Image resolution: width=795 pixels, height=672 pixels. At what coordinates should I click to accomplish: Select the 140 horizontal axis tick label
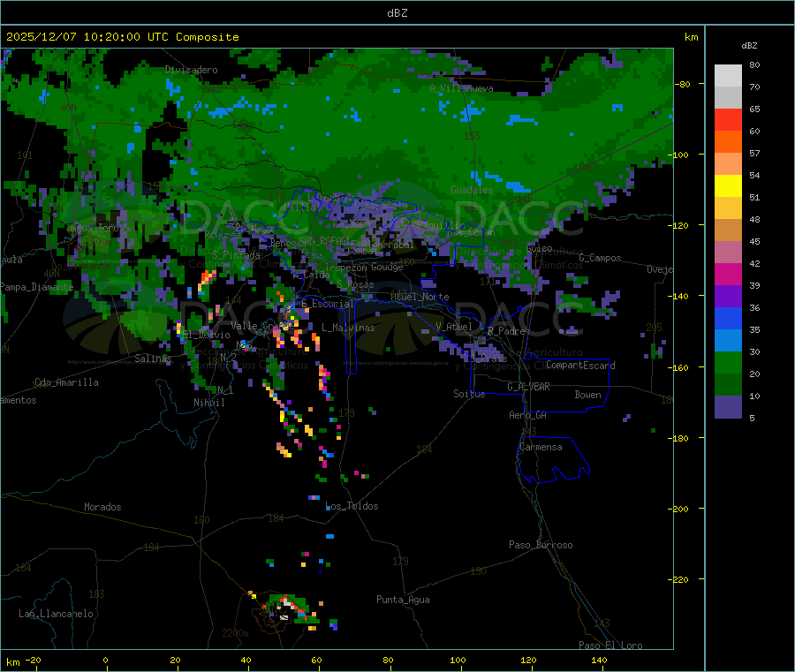(x=599, y=661)
